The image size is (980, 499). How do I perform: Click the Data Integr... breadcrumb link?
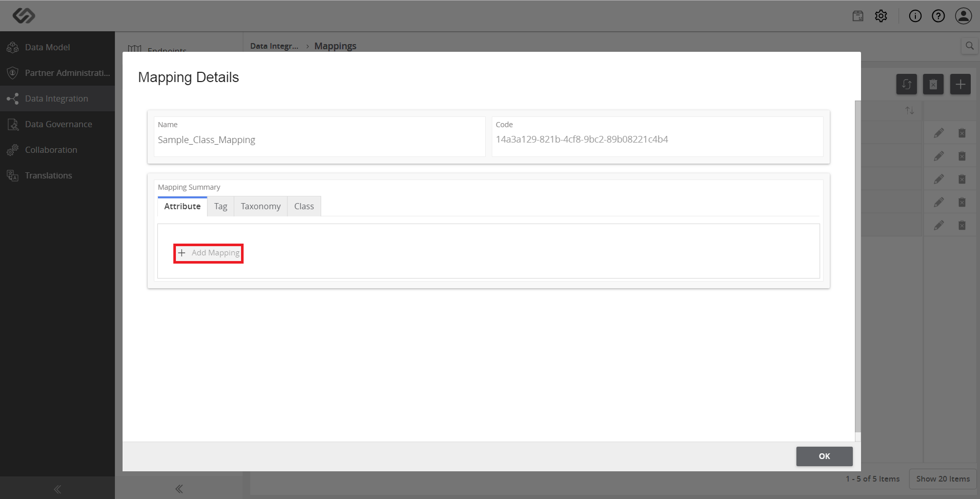pyautogui.click(x=274, y=46)
